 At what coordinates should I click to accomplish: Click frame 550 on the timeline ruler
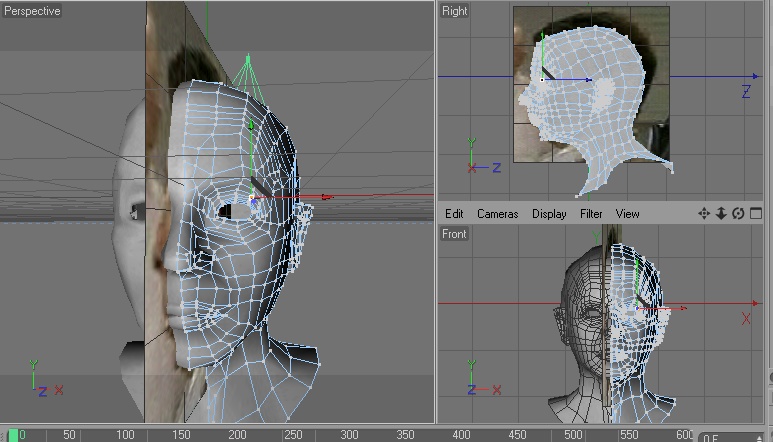pos(629,435)
